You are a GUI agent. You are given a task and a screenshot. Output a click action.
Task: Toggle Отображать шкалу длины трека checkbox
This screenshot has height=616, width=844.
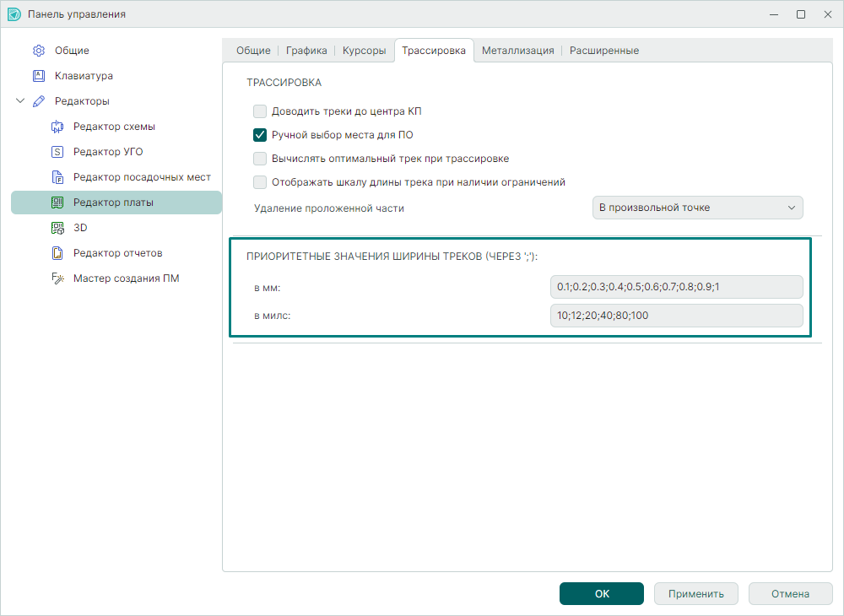tap(260, 181)
